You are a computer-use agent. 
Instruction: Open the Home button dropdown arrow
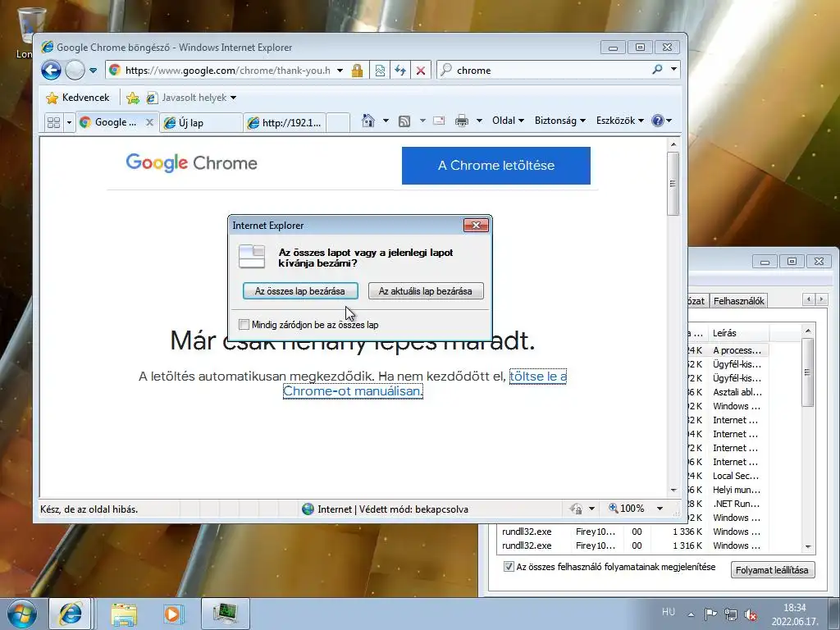tap(386, 121)
